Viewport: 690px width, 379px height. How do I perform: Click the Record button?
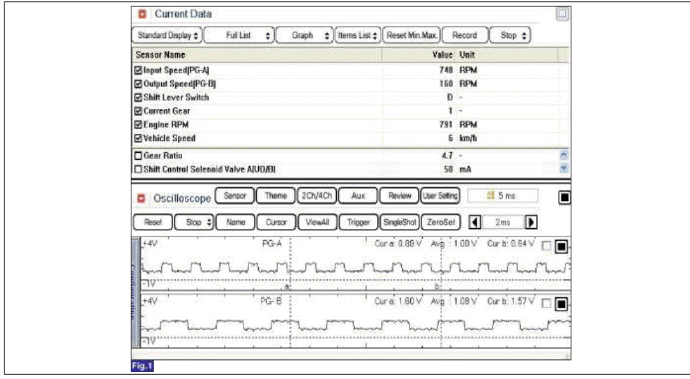465,36
